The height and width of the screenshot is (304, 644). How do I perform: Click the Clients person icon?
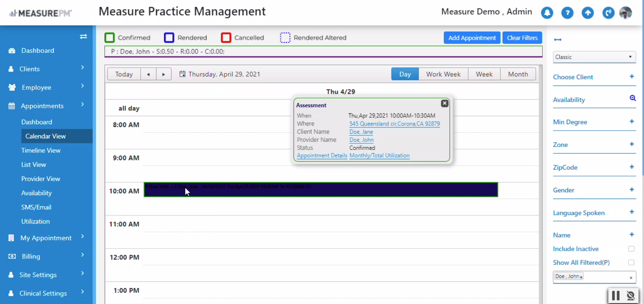[11, 69]
